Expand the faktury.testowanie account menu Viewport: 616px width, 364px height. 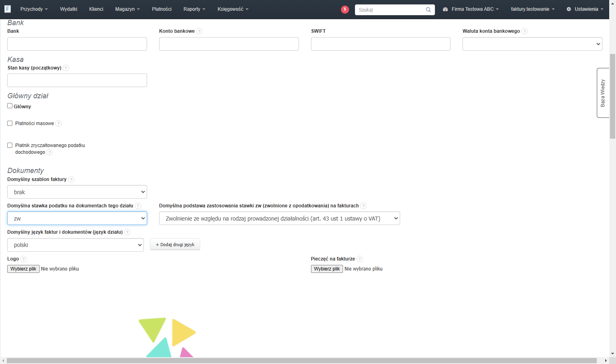pyautogui.click(x=533, y=9)
